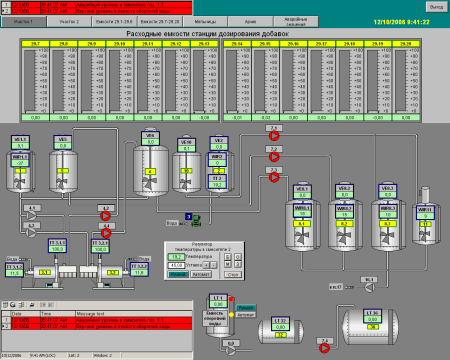Click red pump 7.3 symbol
The width and height of the screenshot is (450, 360).
pyautogui.click(x=274, y=177)
